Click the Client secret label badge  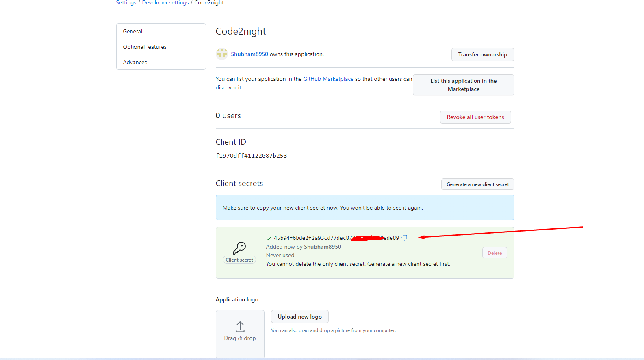tap(239, 260)
